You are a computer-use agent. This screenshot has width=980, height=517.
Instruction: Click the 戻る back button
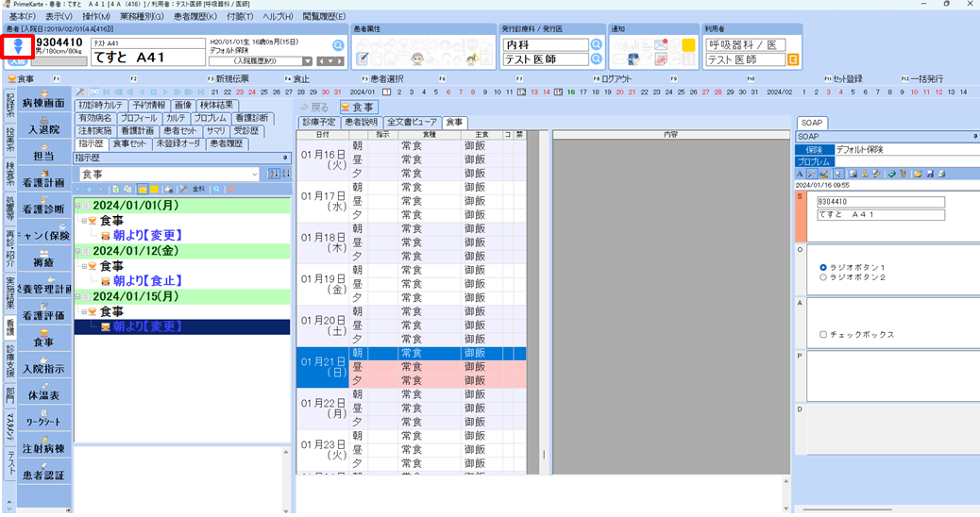click(x=314, y=108)
